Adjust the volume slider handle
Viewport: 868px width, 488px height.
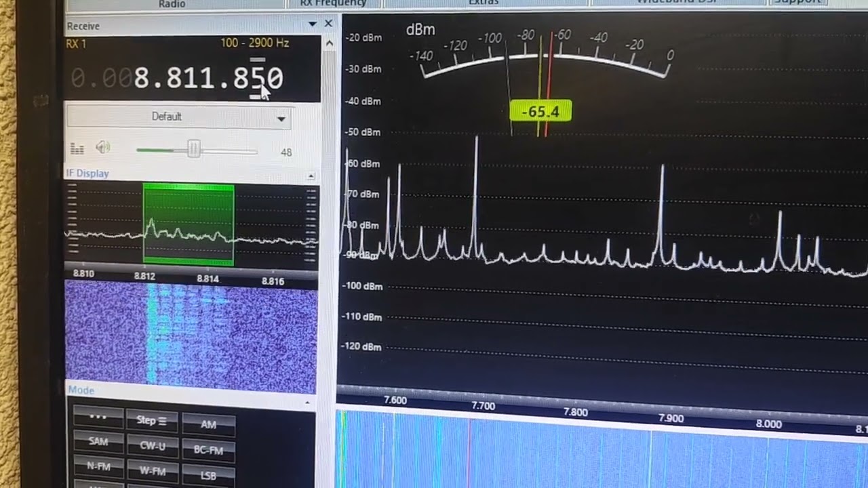pyautogui.click(x=194, y=149)
